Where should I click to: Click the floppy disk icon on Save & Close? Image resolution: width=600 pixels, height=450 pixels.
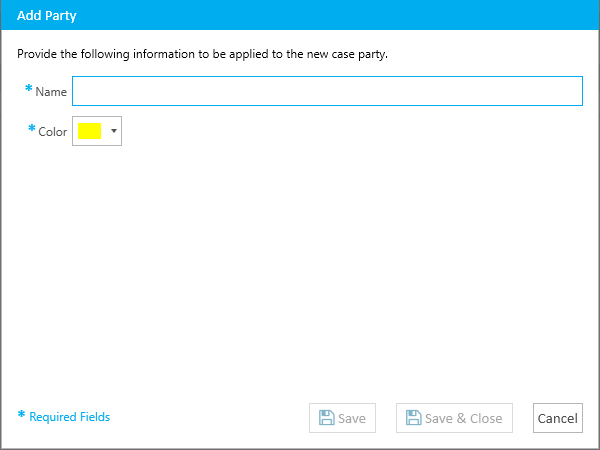(413, 417)
